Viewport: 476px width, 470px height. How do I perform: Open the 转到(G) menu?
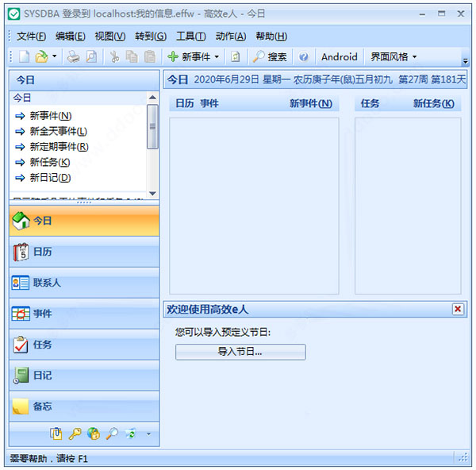[151, 37]
